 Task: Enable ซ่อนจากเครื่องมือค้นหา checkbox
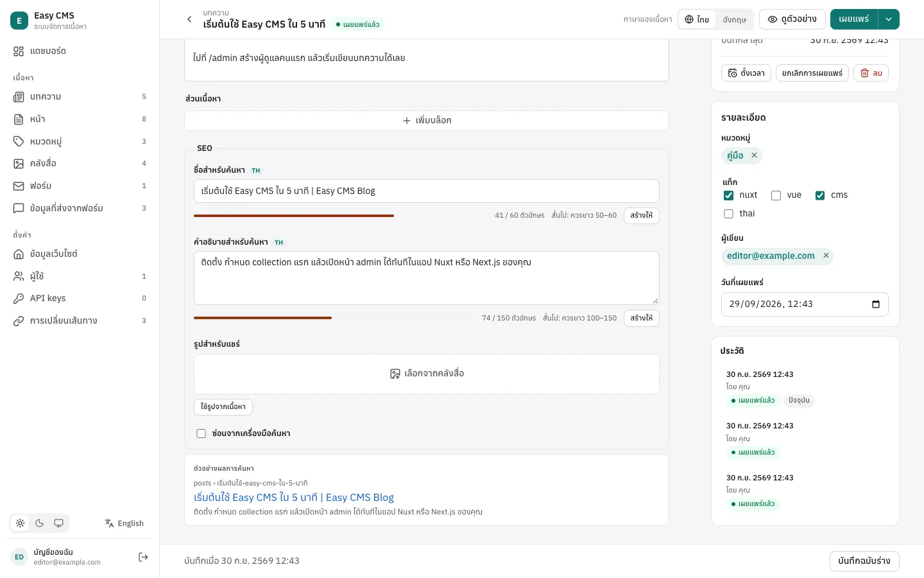[x=201, y=433]
